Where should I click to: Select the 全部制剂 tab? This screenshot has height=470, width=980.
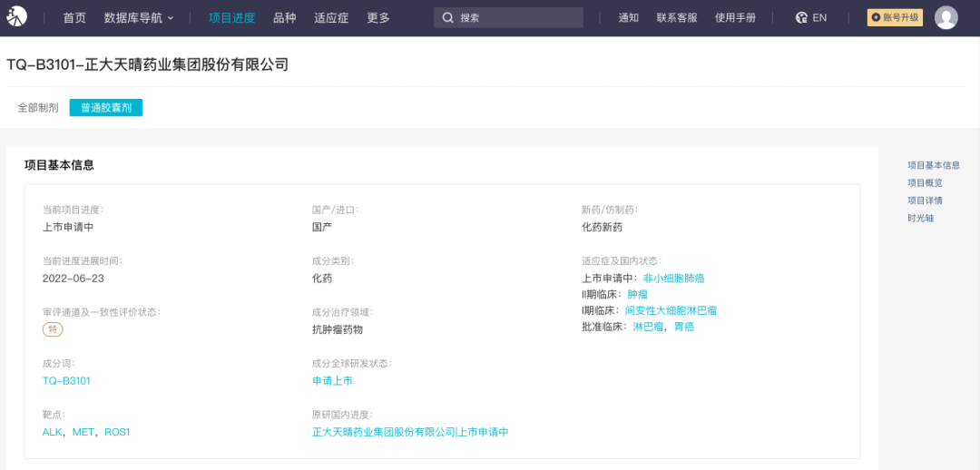[x=38, y=107]
